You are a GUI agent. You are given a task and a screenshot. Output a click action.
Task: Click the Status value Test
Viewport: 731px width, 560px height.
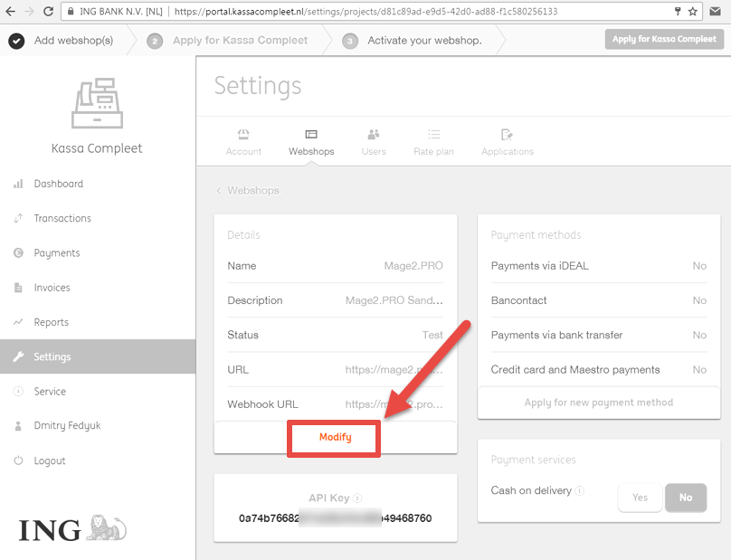pos(432,335)
